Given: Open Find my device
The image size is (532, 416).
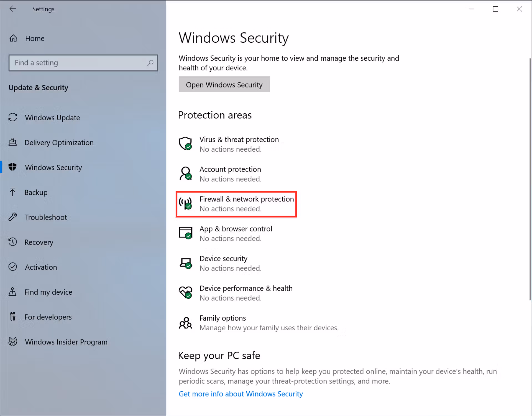Looking at the screenshot, I should pos(48,292).
